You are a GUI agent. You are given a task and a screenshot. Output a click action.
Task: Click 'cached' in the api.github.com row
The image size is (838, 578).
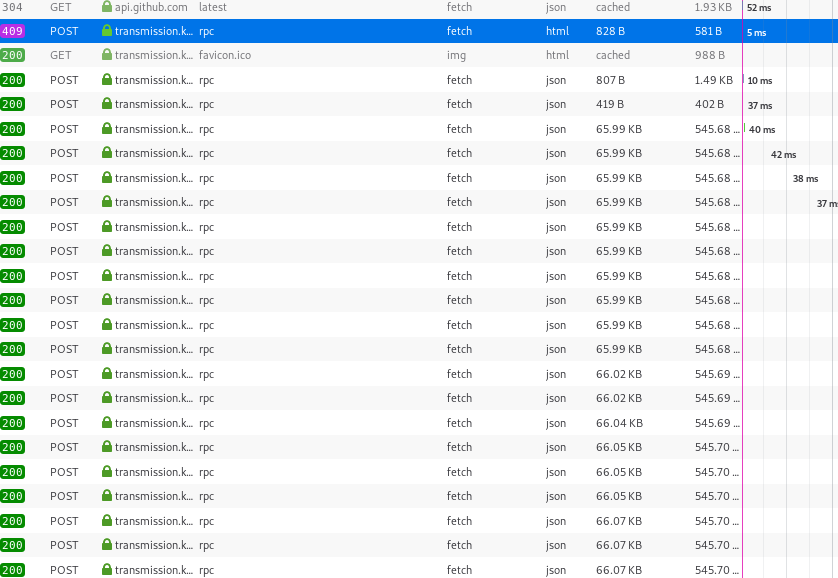[x=613, y=7]
